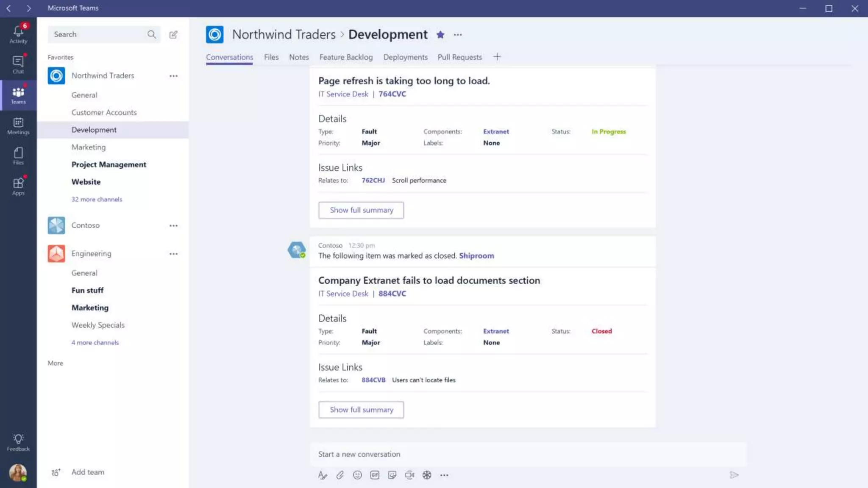The image size is (868, 488).
Task: Open Engineering team more options menu
Action: [x=173, y=254]
